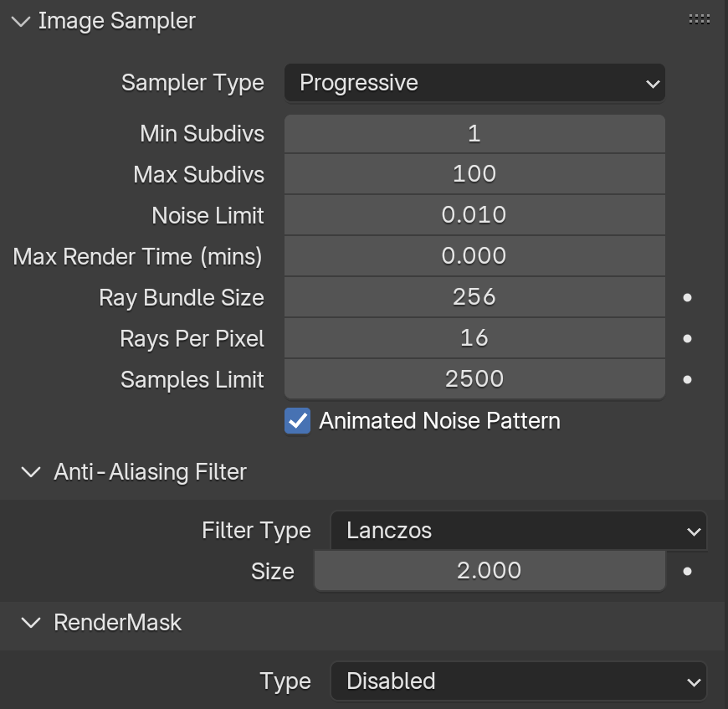Click animate dot next to Ray Bundle Size
The image size is (728, 709).
coord(687,298)
